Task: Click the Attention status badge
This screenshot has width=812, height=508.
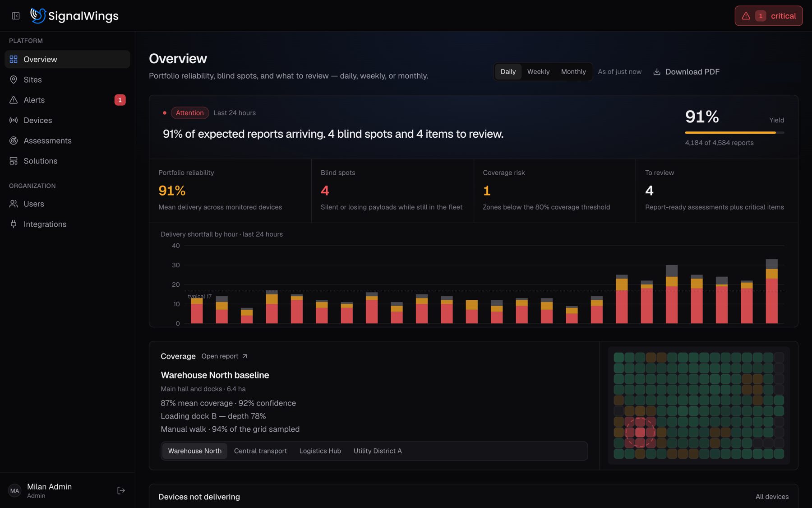Action: point(189,113)
